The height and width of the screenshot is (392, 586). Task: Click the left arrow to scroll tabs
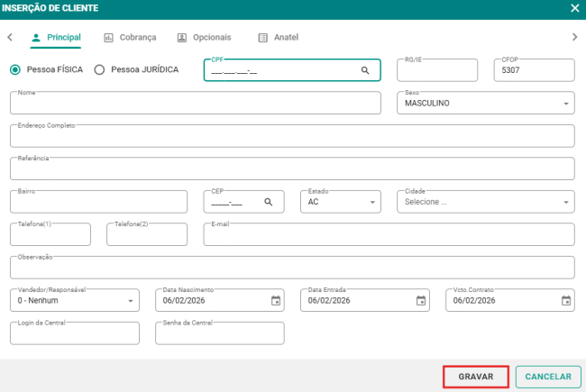[10, 37]
